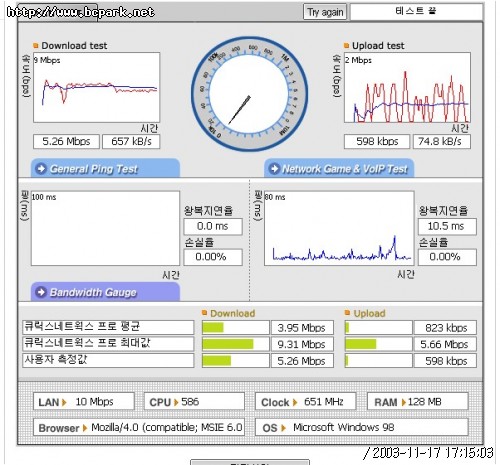Image resolution: width=500 pixels, height=465 pixels.
Task: Click the 9.31 Mbps download bar
Action: (235, 344)
